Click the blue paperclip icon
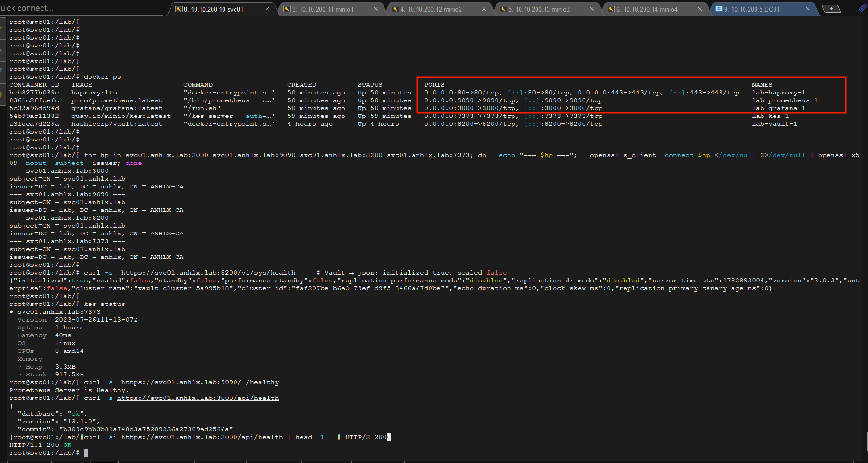868x463 pixels. click(x=862, y=8)
